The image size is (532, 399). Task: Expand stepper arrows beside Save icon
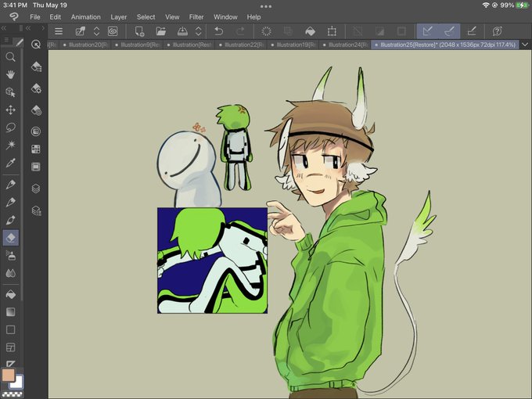coord(199,31)
